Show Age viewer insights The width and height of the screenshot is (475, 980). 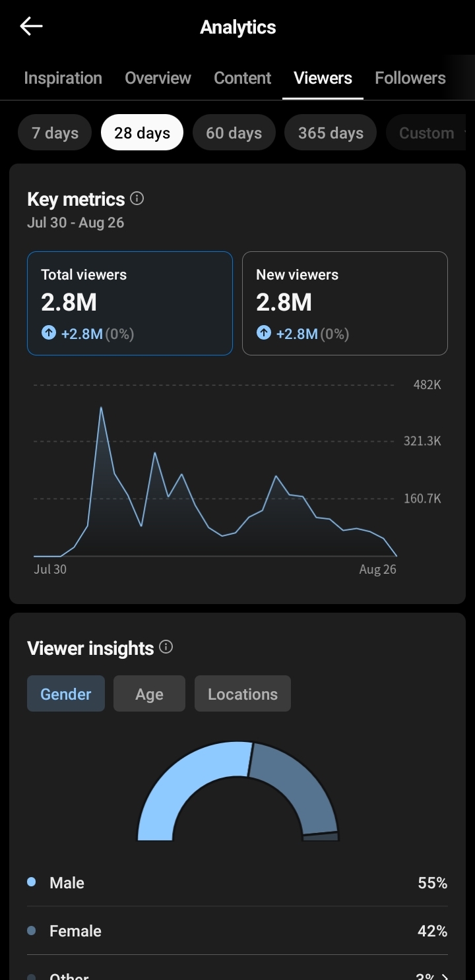pos(149,694)
